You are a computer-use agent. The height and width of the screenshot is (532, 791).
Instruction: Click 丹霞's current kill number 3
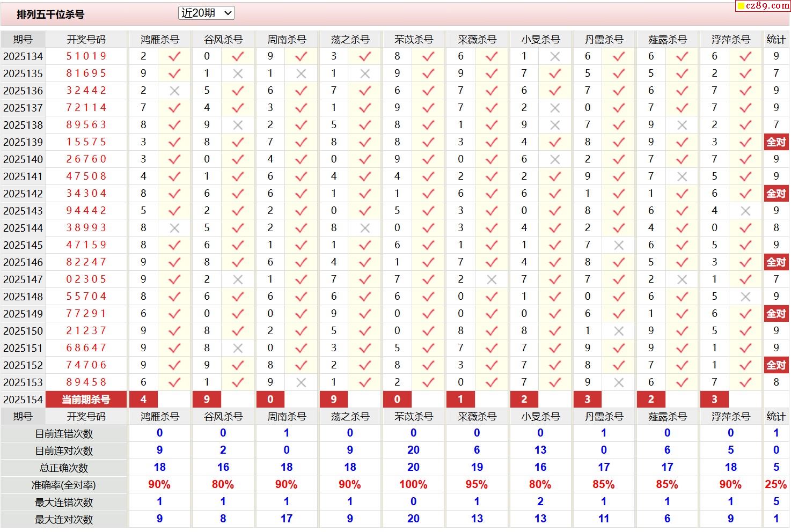(x=588, y=400)
